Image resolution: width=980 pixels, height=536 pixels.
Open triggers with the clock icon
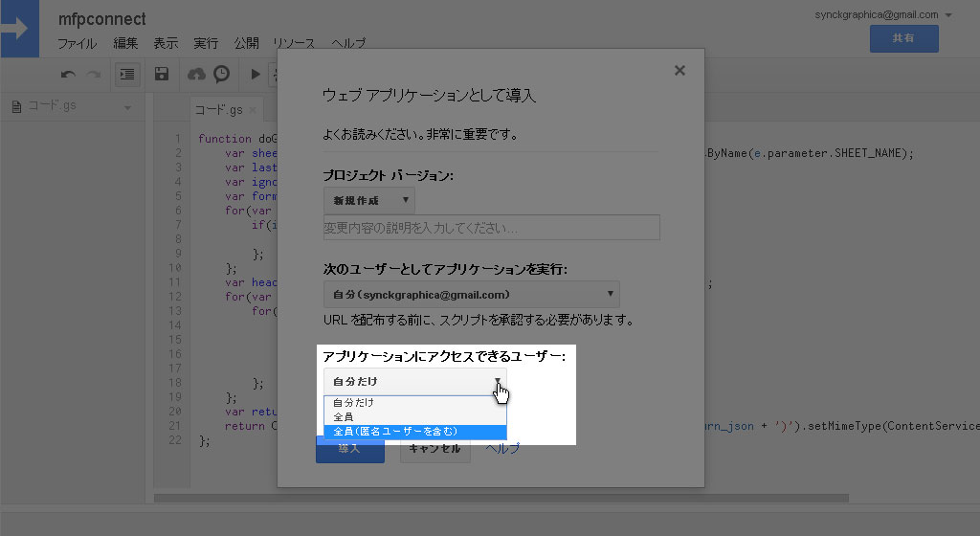(221, 74)
